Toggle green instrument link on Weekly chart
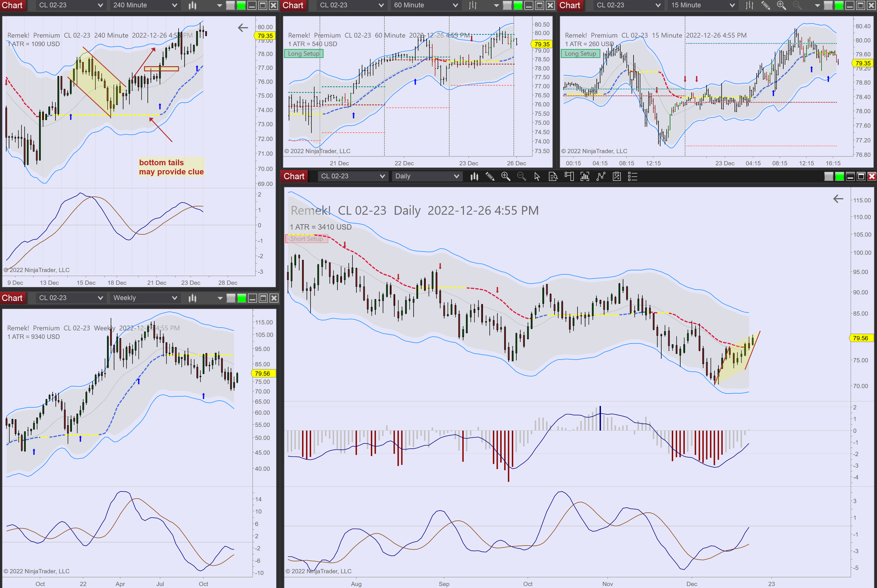 242,298
